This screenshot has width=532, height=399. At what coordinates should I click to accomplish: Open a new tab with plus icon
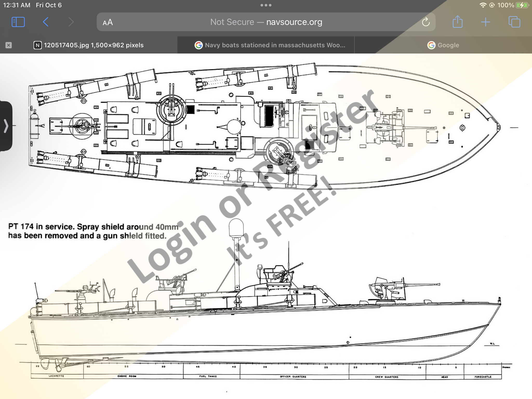485,22
